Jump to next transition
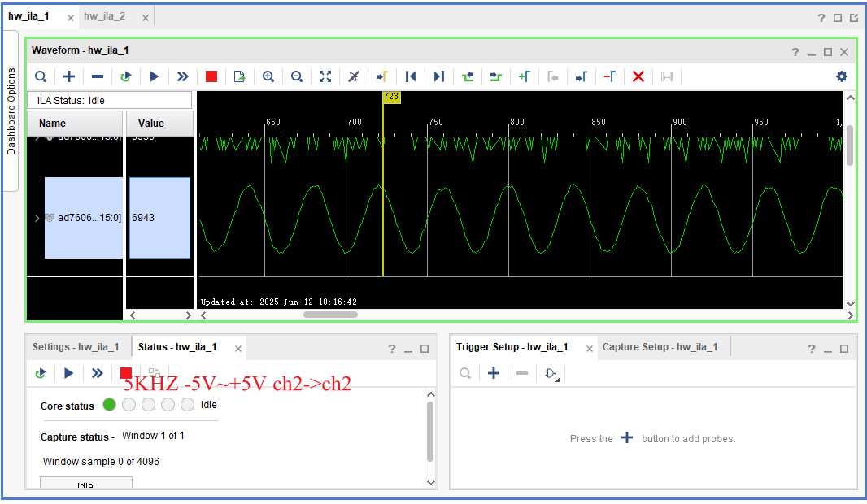Screen dimensions: 867x504 (x=496, y=76)
